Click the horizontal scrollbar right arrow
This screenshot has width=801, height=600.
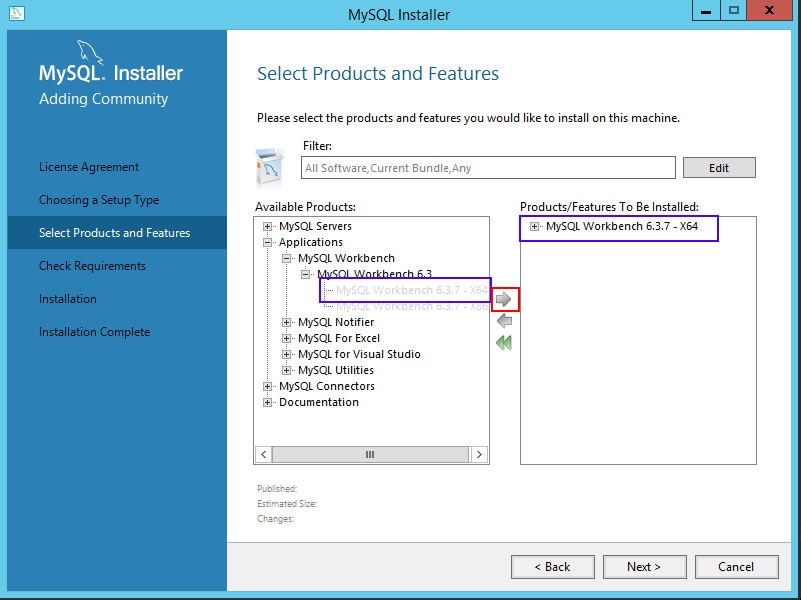pos(479,454)
